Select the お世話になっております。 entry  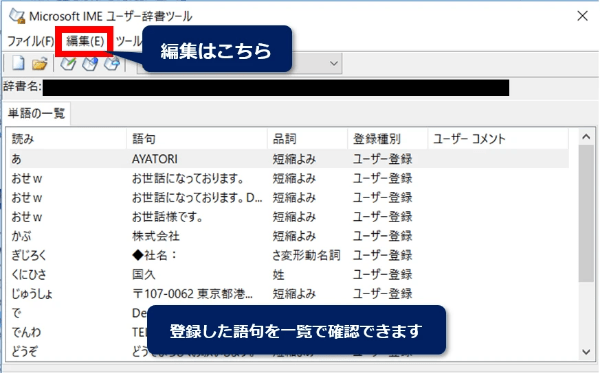188,178
